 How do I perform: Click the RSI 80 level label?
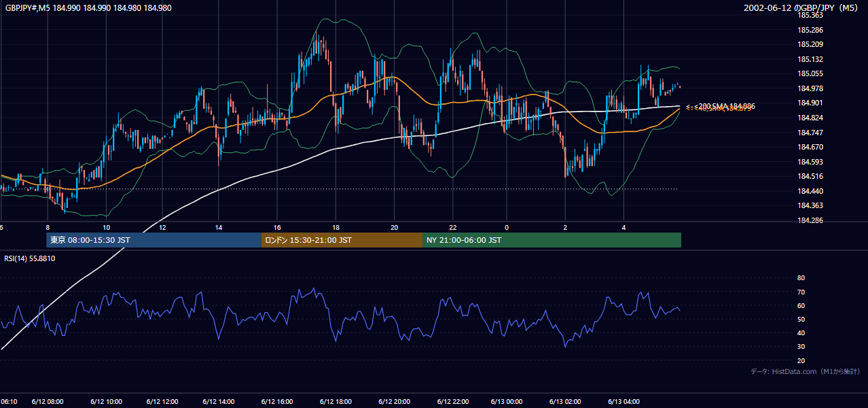(x=801, y=278)
